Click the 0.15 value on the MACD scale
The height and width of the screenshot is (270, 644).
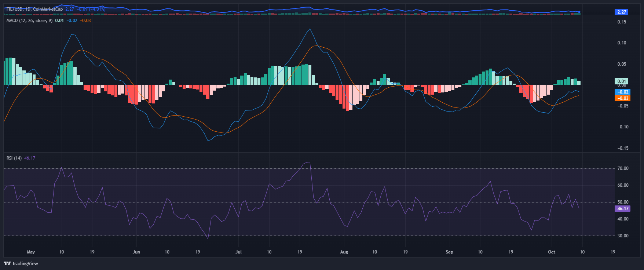(x=622, y=22)
